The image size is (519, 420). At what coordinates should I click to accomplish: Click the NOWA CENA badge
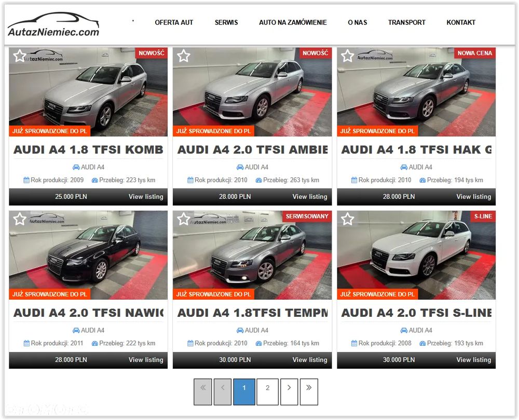475,53
